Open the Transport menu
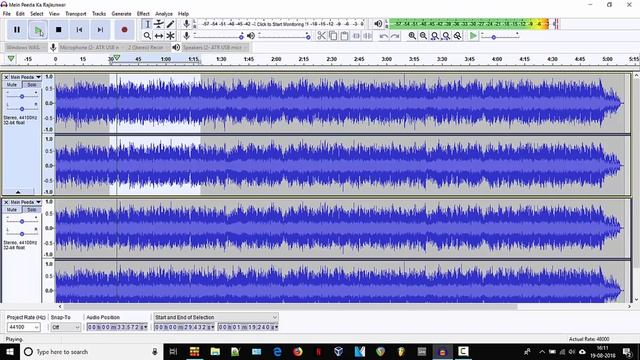640x360 pixels. point(76,13)
